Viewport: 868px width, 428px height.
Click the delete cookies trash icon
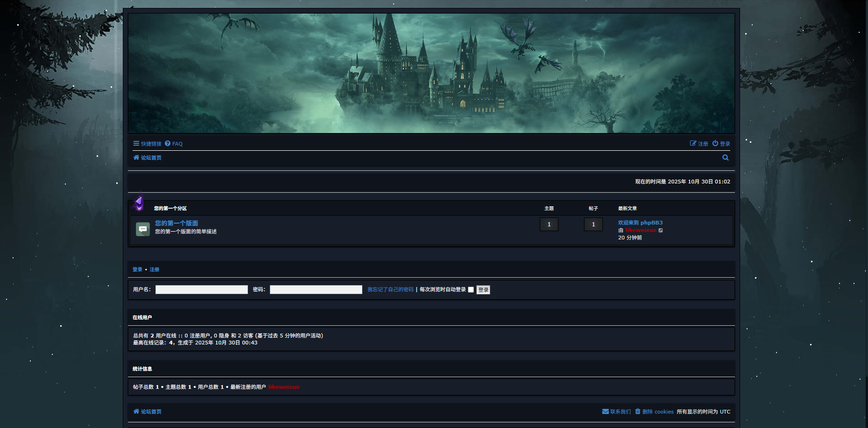click(637, 412)
